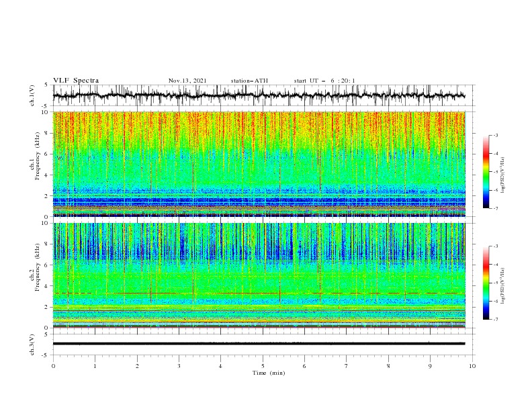Viewport: 532px width, 411px height.
Task: Click the ch.1 spectrogram panel
Action: 259,164
